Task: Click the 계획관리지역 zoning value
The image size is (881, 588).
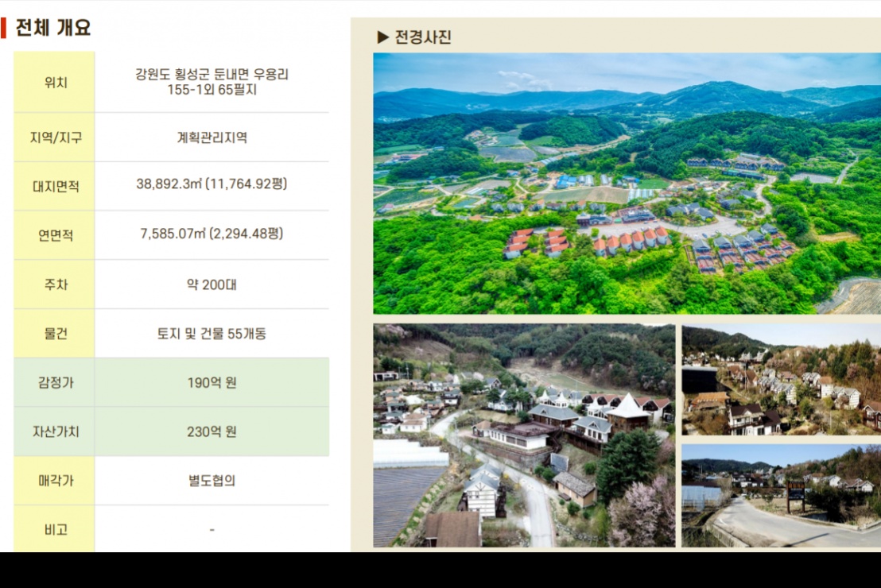Action: click(x=212, y=137)
